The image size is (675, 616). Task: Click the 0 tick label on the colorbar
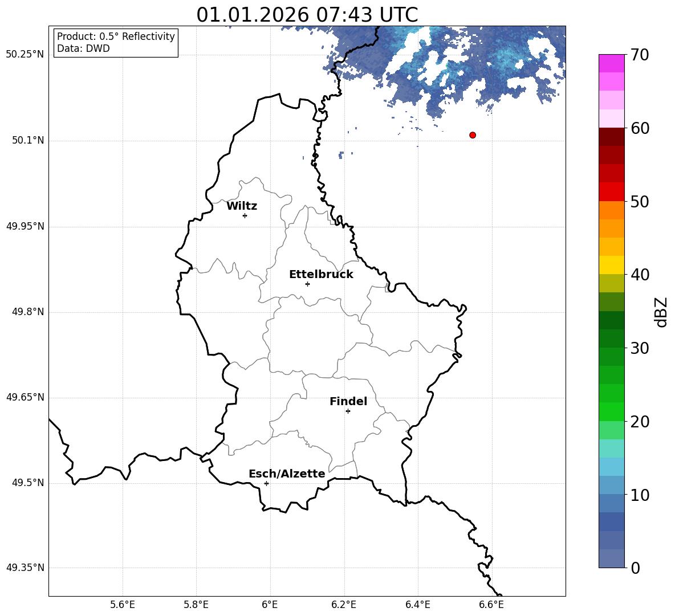tap(636, 568)
